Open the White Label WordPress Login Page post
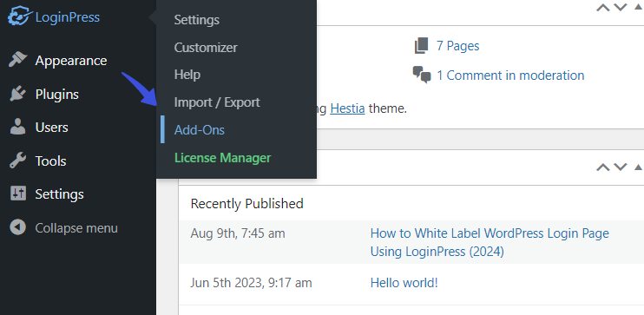 (490, 242)
